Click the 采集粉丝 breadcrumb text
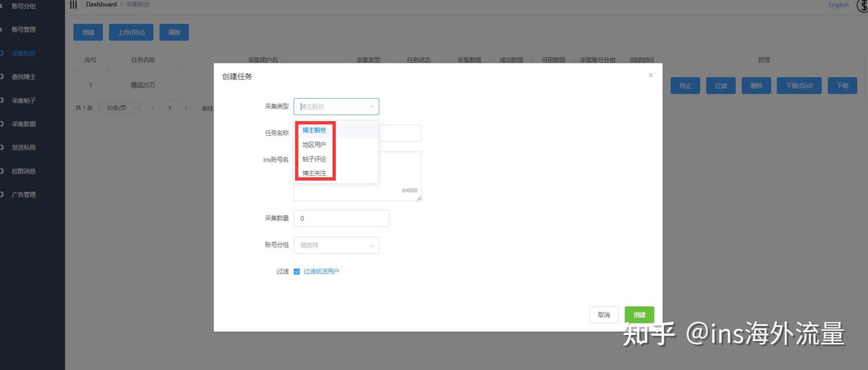This screenshot has width=868, height=370. point(137,4)
